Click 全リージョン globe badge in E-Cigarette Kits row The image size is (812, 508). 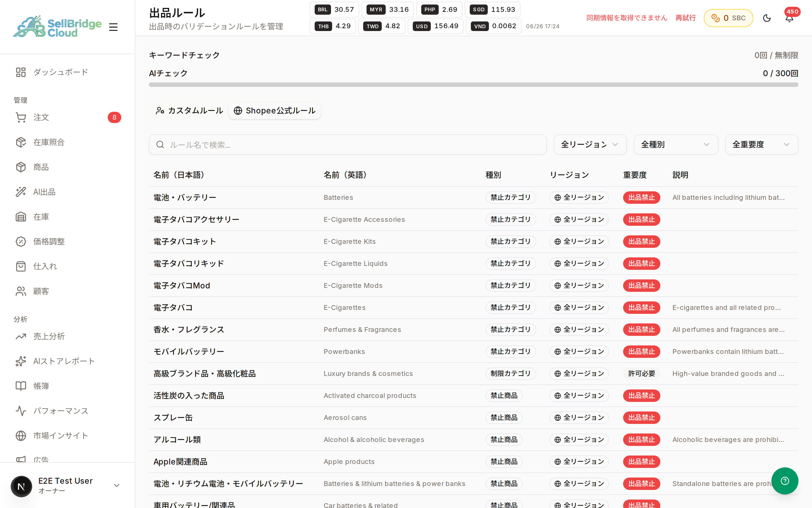(579, 241)
